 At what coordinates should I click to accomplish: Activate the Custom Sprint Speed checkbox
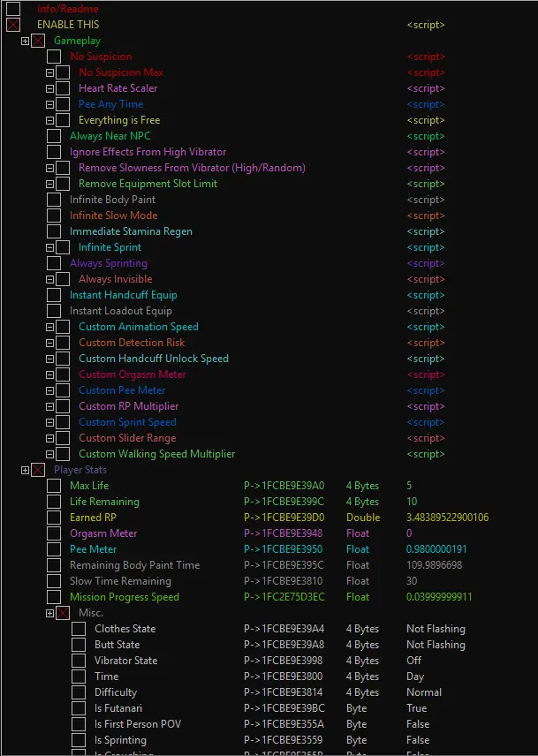(63, 422)
